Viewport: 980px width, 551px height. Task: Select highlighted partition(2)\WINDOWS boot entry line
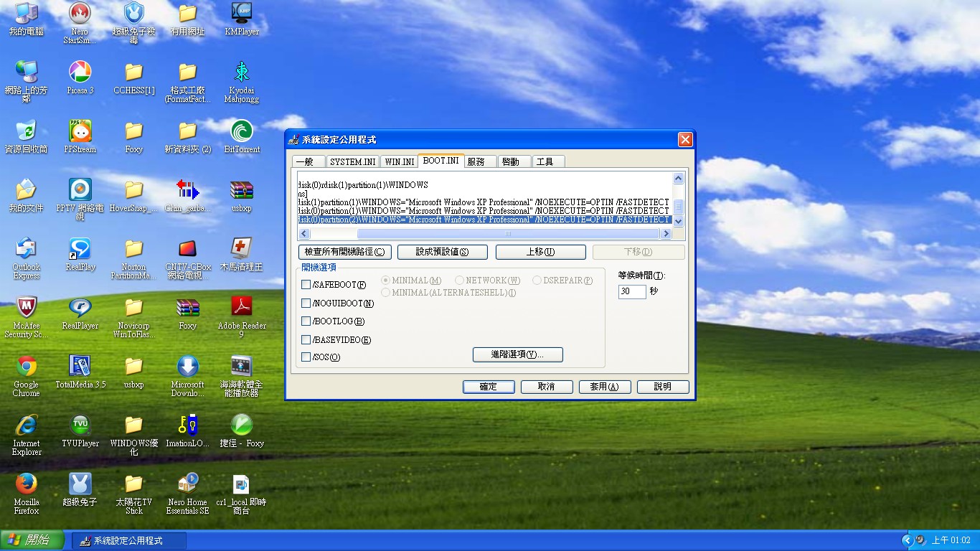485,220
